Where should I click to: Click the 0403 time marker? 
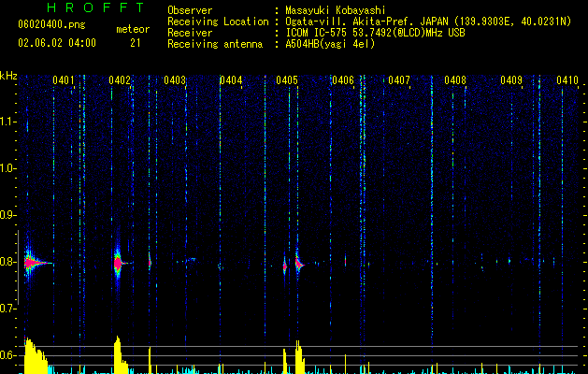pos(175,80)
